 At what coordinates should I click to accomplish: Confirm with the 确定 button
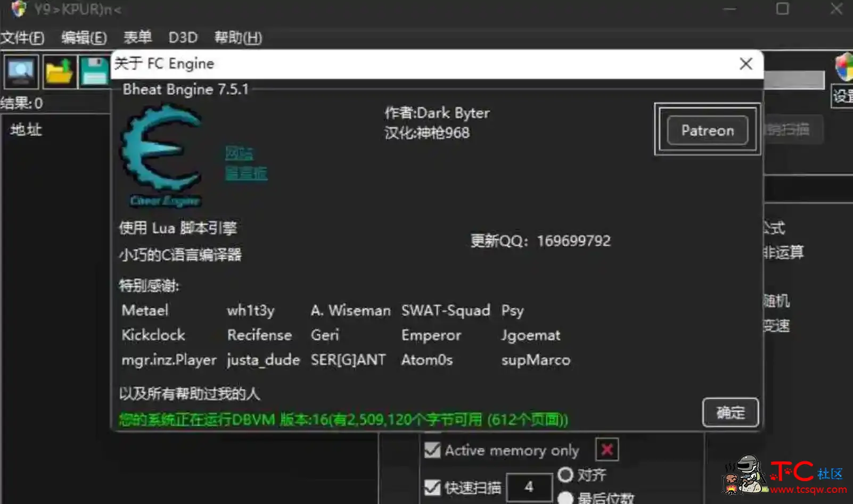[730, 412]
